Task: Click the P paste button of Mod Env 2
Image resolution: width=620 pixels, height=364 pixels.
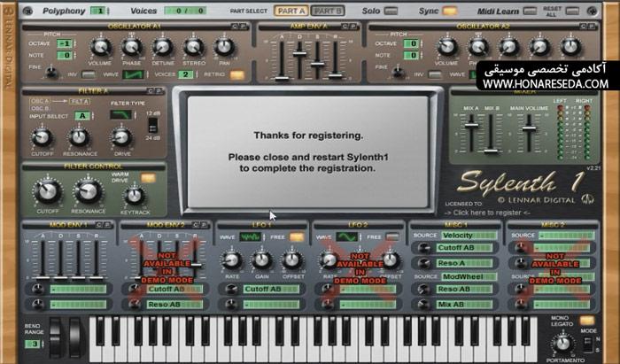Action: 204,225
